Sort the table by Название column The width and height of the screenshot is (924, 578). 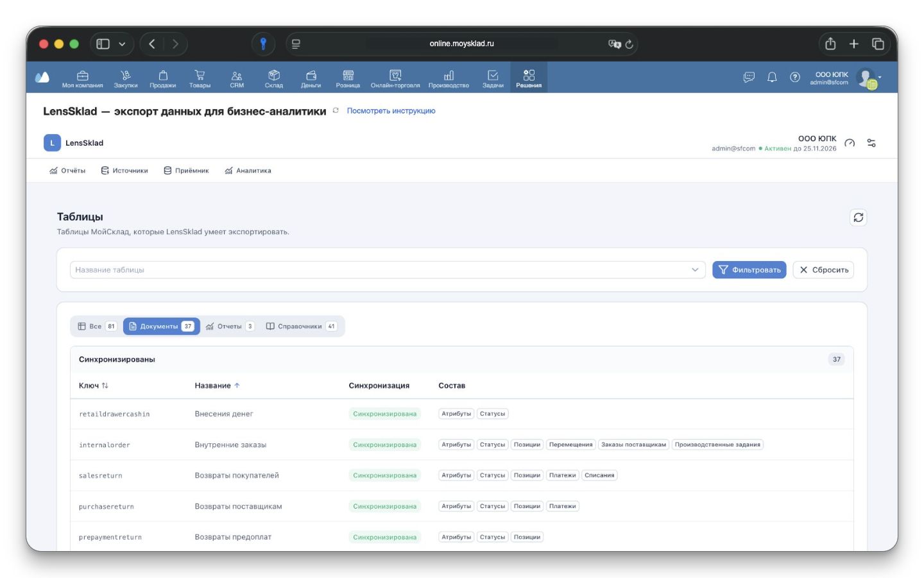coord(218,386)
